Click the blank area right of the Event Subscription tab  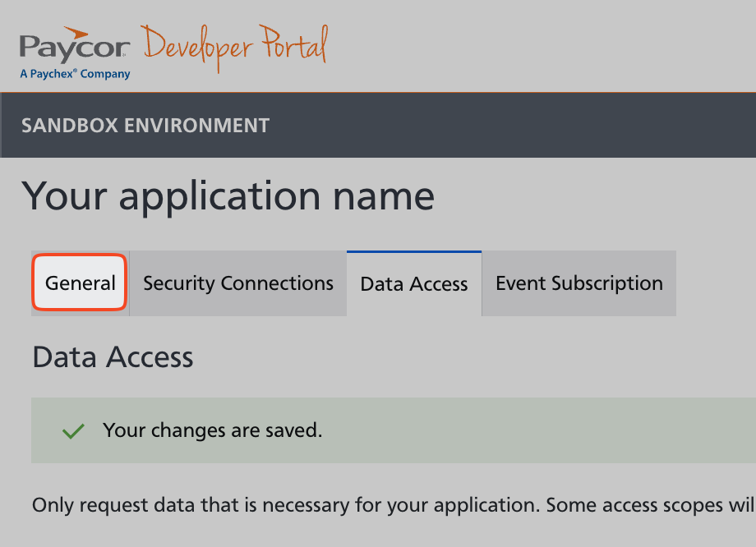(715, 283)
